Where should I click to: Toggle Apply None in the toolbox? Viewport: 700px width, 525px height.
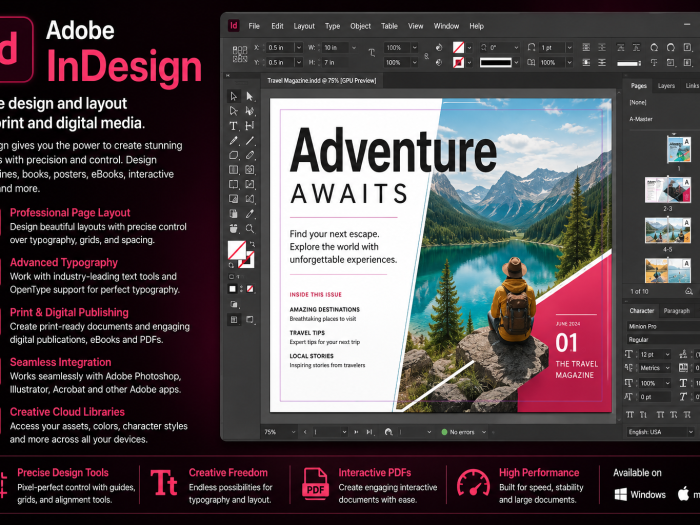250,289
